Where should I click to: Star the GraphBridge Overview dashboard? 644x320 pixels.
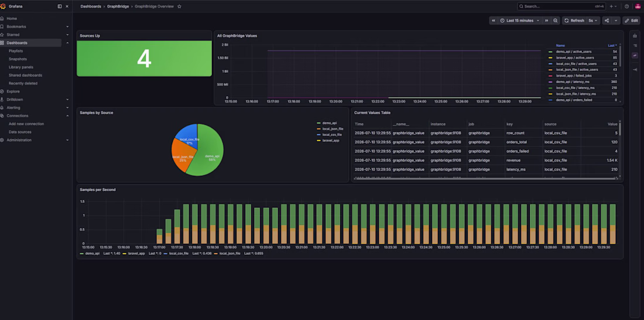point(179,6)
